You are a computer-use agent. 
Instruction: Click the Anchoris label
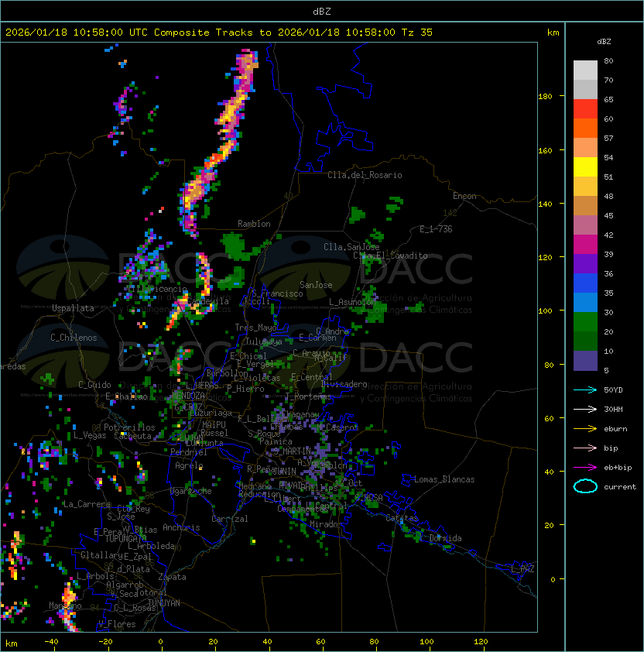tap(181, 527)
